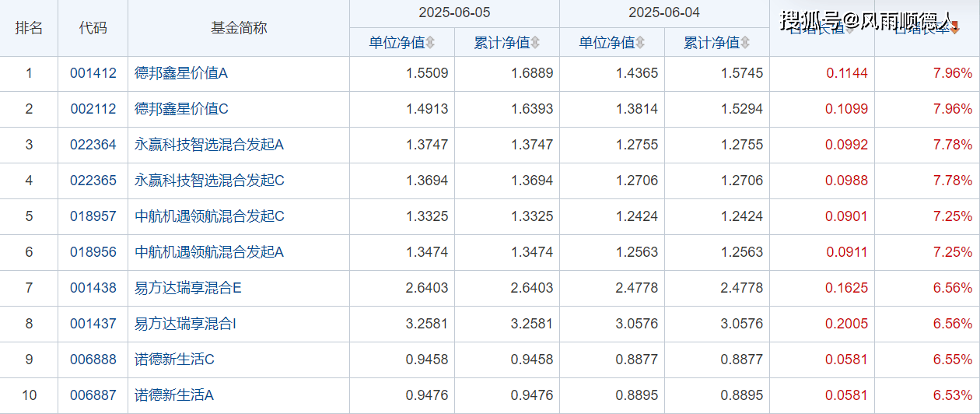Image resolution: width=980 pixels, height=414 pixels.
Task: Open fund code 022364 link
Action: coord(93,145)
